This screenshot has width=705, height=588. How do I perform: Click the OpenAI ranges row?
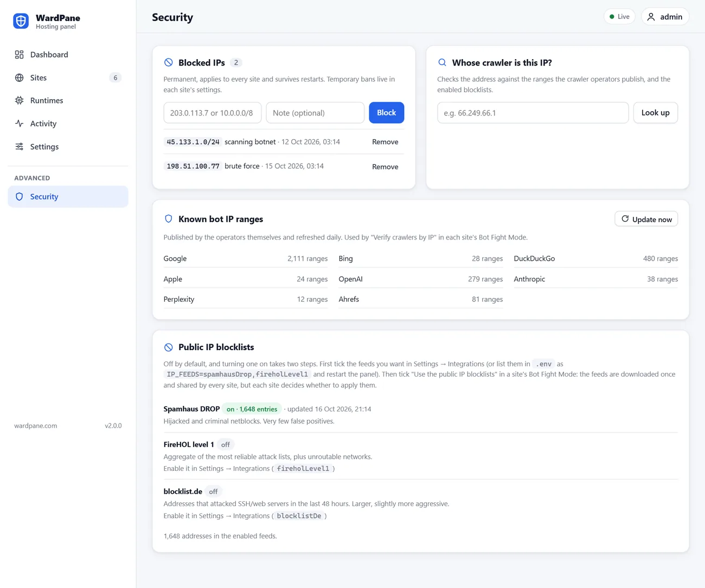click(x=421, y=279)
